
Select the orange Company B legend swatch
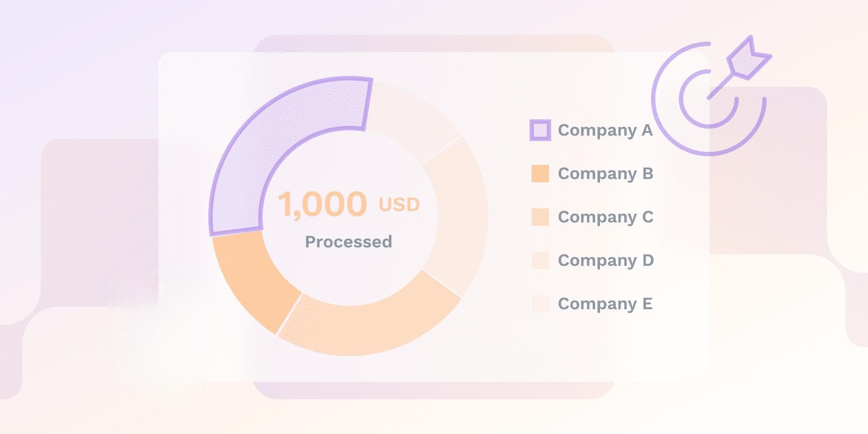click(540, 174)
